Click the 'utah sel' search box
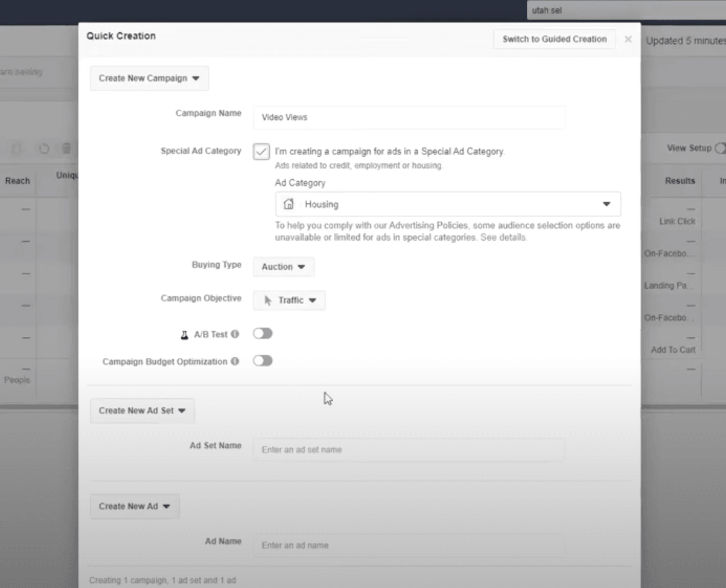The image size is (726, 588). [x=626, y=10]
